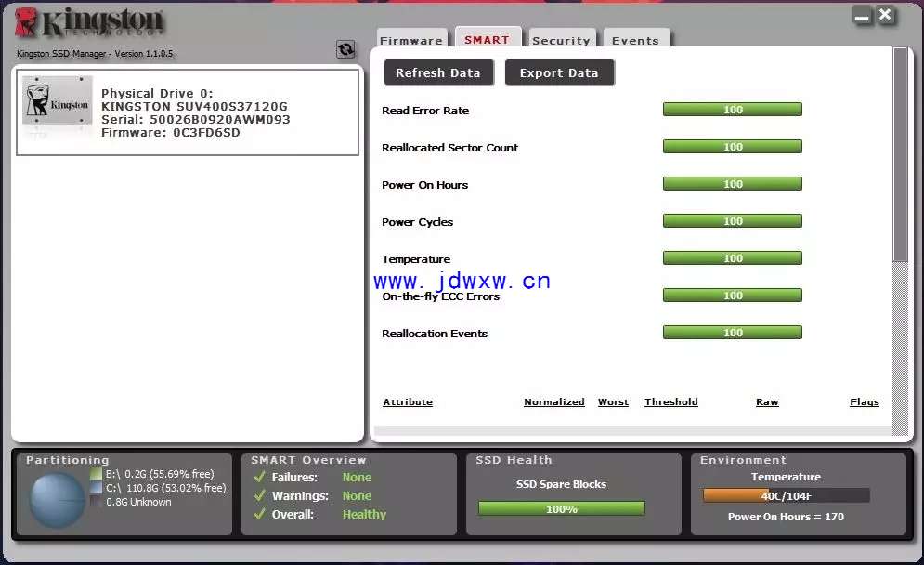Open the Security tab
The image size is (924, 565).
pyautogui.click(x=562, y=40)
